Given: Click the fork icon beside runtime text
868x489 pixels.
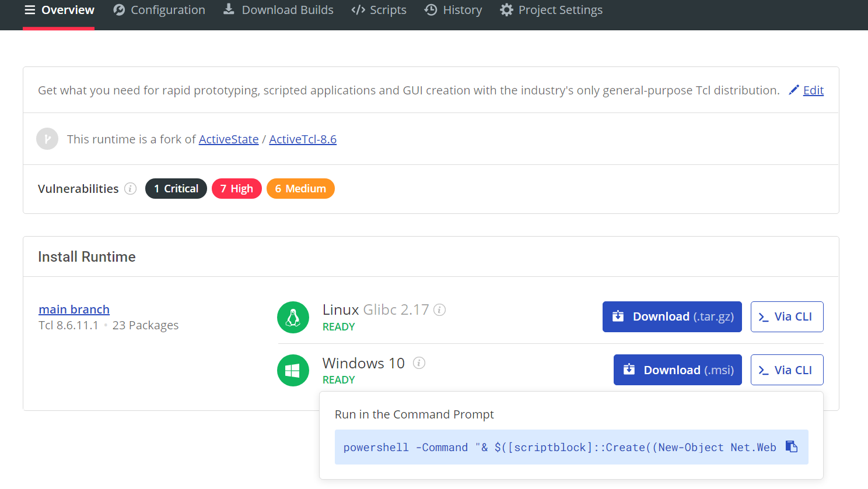Looking at the screenshot, I should tap(47, 139).
